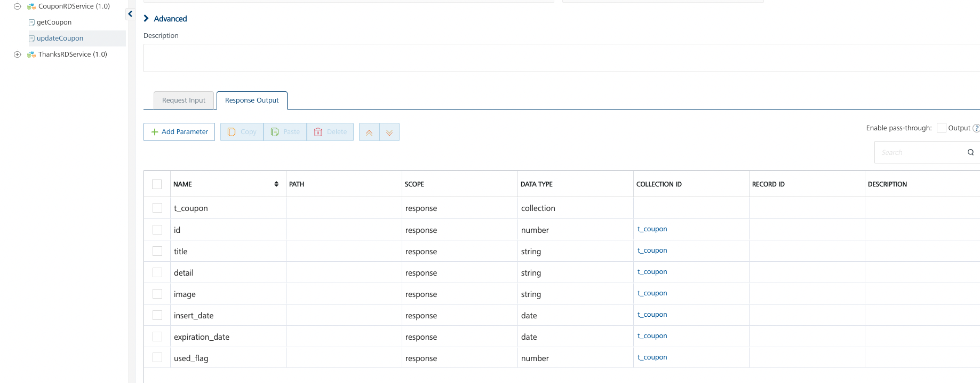Viewport: 980px width, 383px height.
Task: Open t_coupon collection link in id row
Action: tap(652, 229)
